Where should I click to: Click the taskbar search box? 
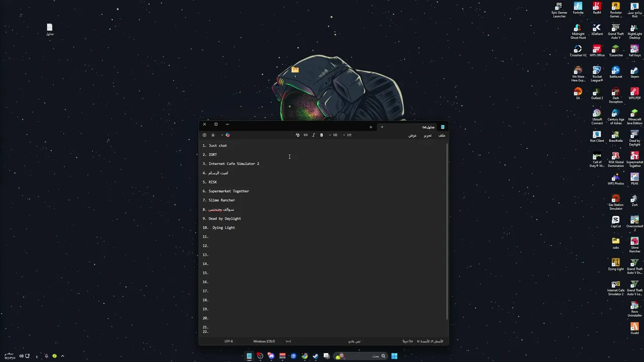click(x=360, y=356)
